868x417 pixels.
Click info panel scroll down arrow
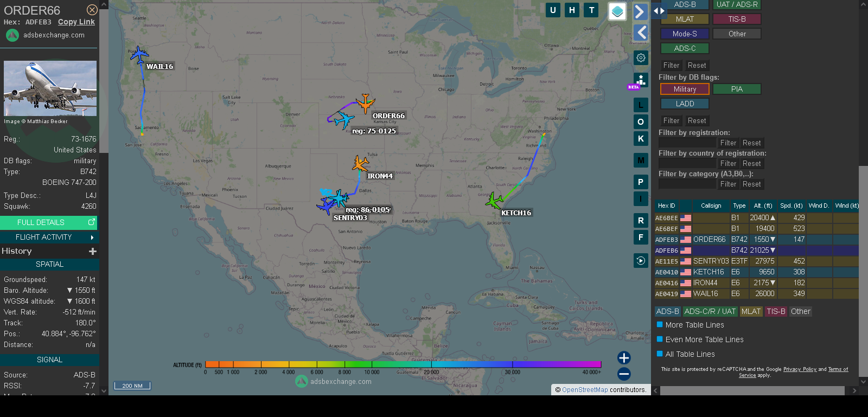[104, 390]
